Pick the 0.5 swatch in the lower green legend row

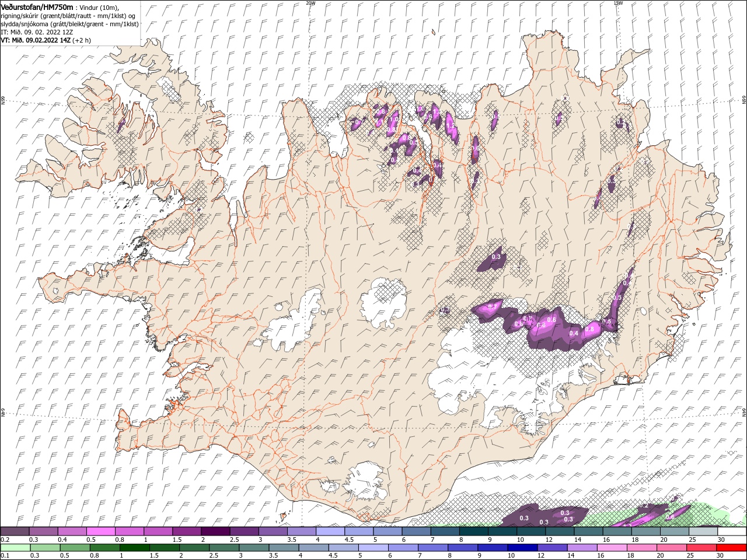[75, 548]
